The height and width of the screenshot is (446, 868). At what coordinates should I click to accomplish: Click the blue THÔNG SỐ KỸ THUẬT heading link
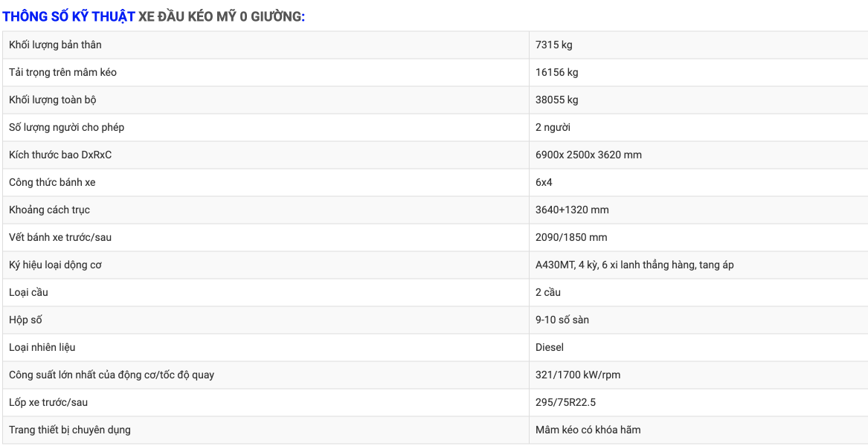pos(69,16)
